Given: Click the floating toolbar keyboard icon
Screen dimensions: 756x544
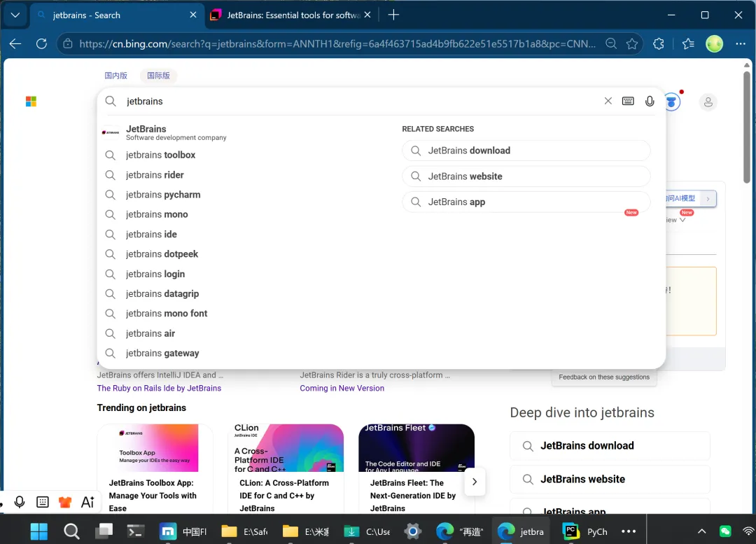Looking at the screenshot, I should pos(43,502).
